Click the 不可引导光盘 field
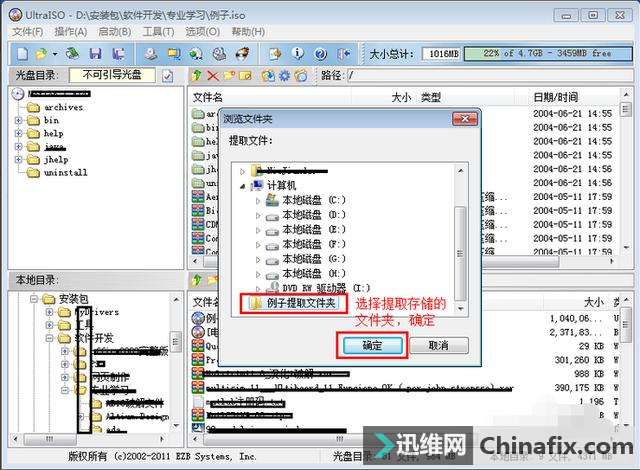The width and height of the screenshot is (640, 470). click(x=112, y=75)
